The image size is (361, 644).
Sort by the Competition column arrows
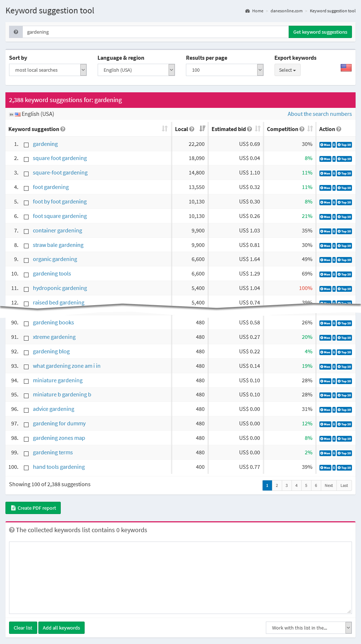(310, 129)
